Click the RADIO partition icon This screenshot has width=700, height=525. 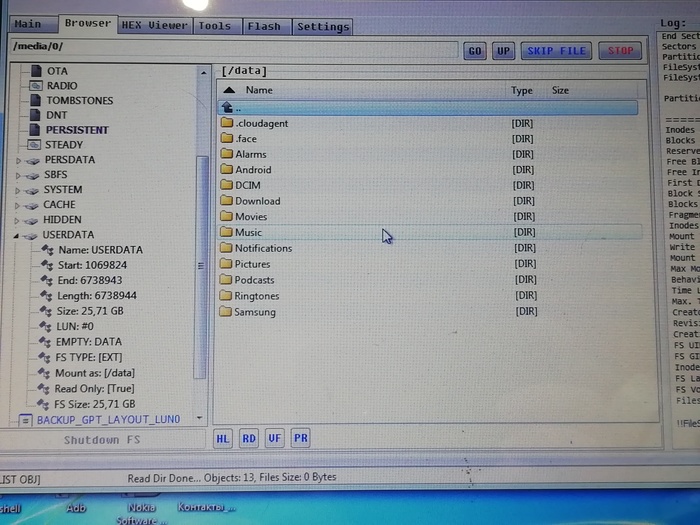[x=36, y=85]
